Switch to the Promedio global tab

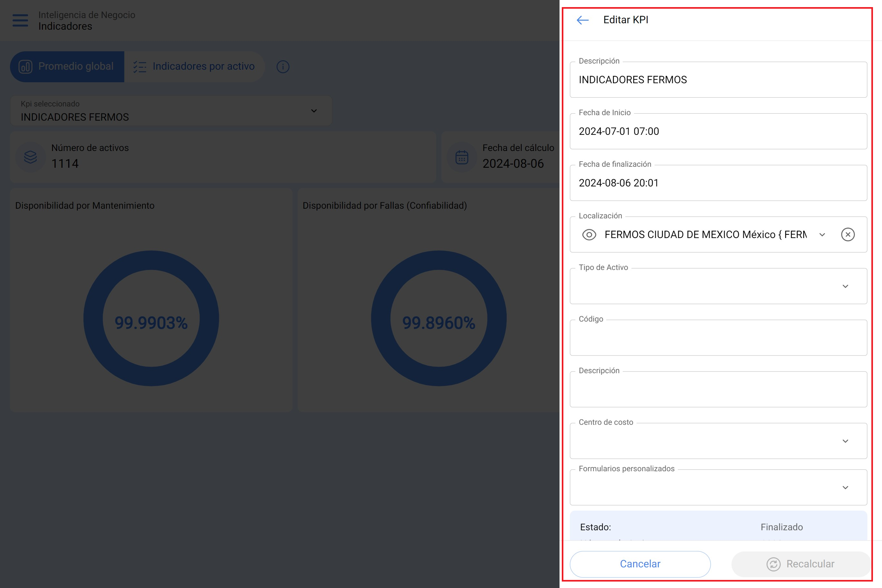67,67
